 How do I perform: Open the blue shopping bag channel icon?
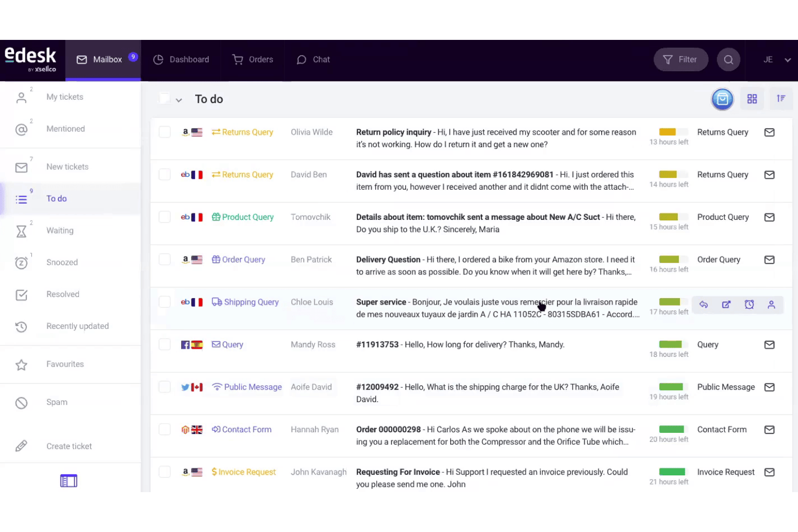[x=723, y=99]
